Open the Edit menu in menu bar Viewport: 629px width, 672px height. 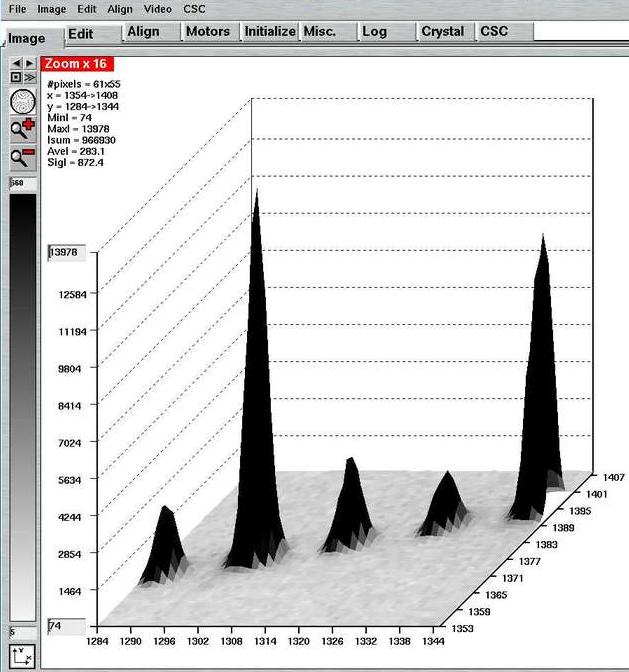[x=87, y=9]
